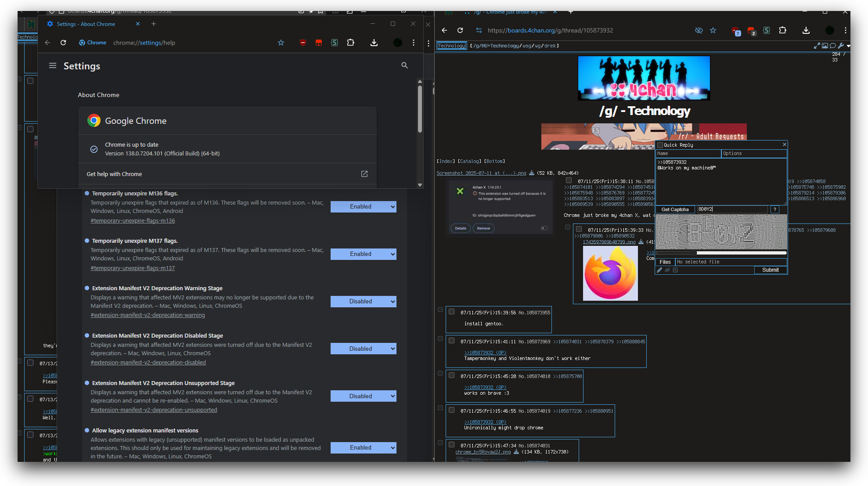Open Manifest V2 Deprecation Disabled Stage dropdown
Screen dimensions: 868x486
tap(364, 349)
